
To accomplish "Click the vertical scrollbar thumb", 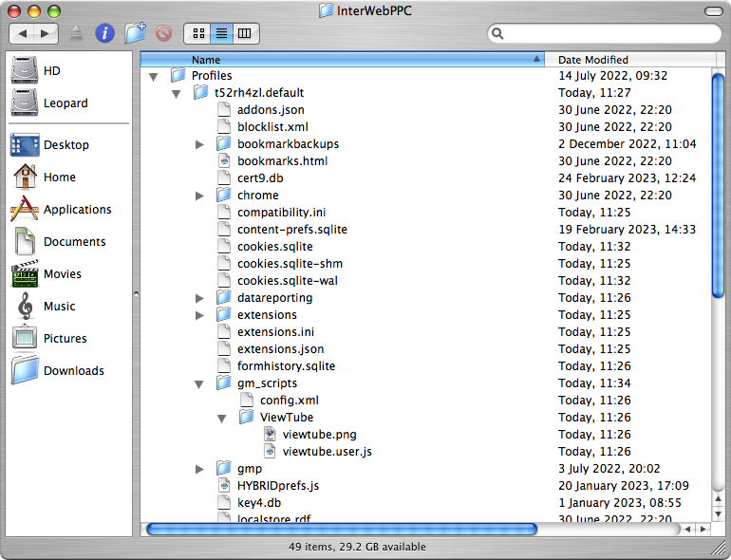I will tap(718, 186).
